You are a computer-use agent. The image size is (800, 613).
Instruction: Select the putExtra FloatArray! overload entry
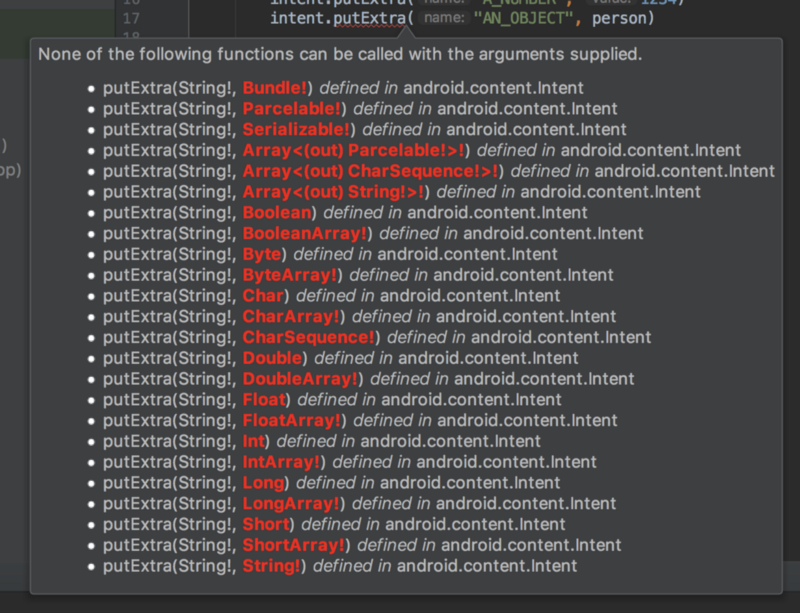[x=360, y=421]
